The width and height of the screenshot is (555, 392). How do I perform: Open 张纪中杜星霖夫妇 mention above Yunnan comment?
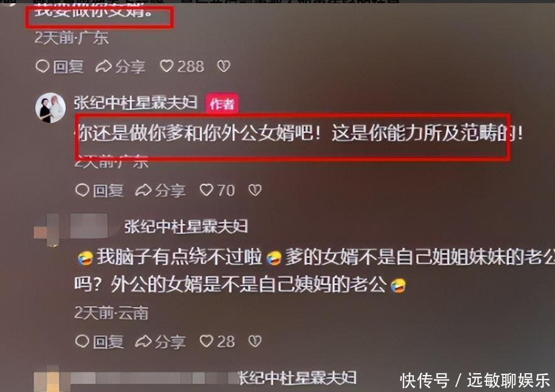(186, 226)
